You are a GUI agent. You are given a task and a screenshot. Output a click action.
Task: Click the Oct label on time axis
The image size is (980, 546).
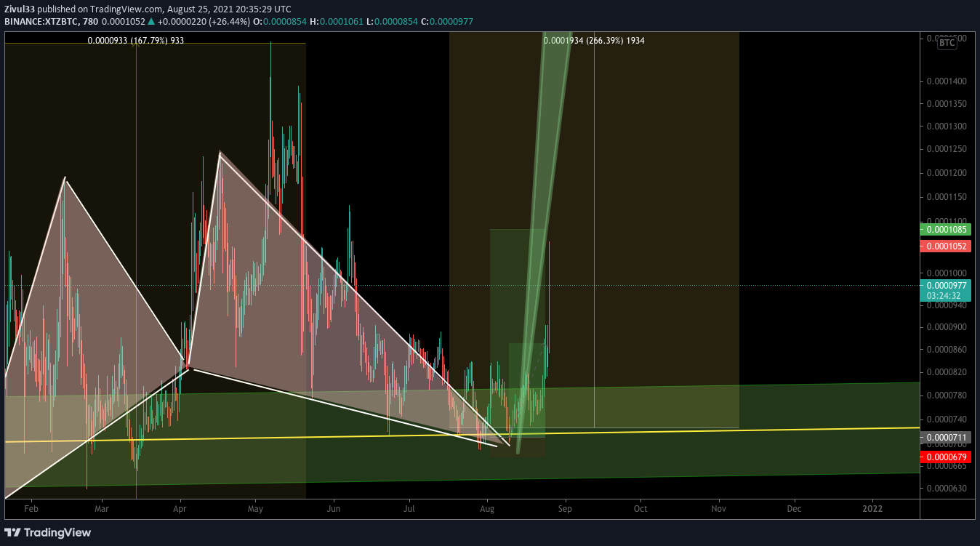[640, 509]
